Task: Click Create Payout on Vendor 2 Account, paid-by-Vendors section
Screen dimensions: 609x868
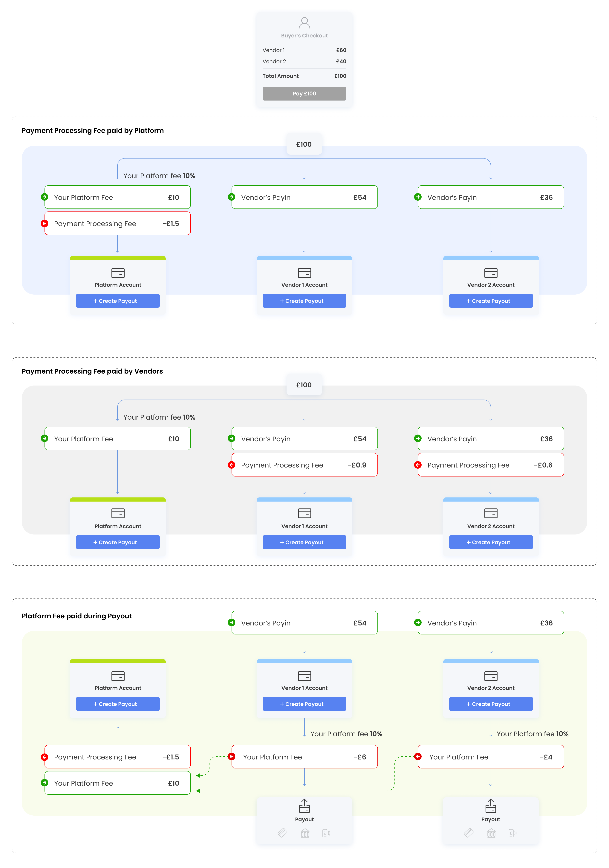Action: point(491,542)
